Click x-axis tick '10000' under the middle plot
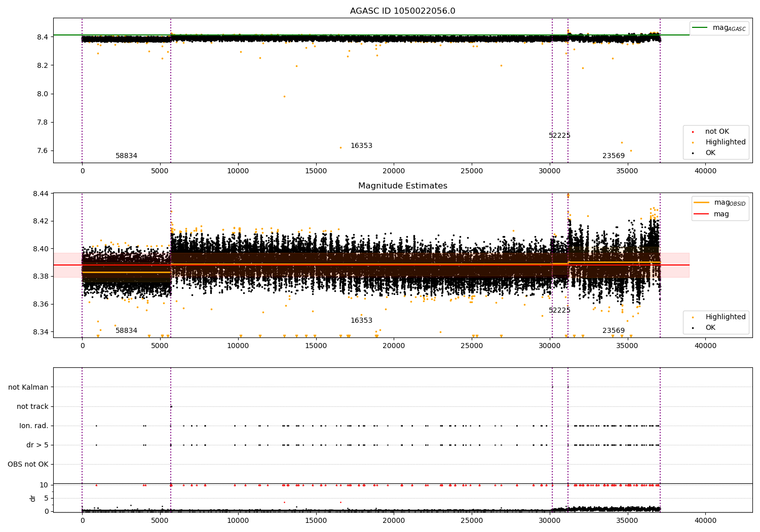 coord(238,346)
